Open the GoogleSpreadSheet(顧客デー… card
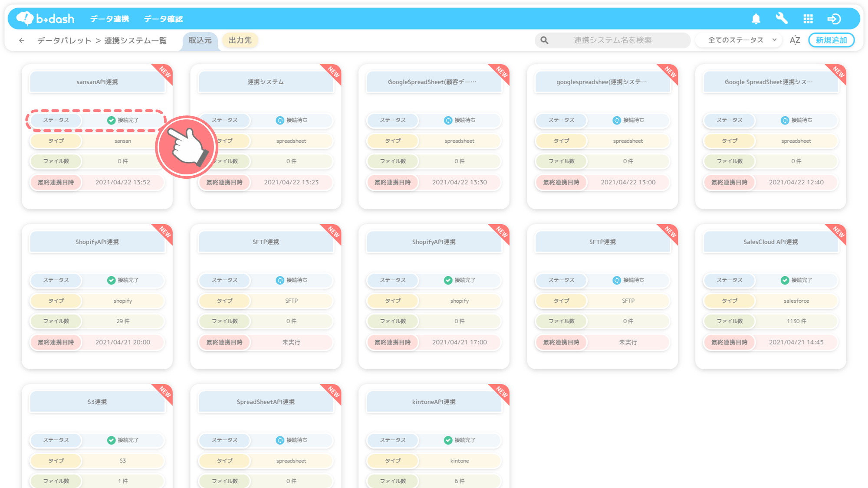The image size is (868, 488). tap(434, 82)
